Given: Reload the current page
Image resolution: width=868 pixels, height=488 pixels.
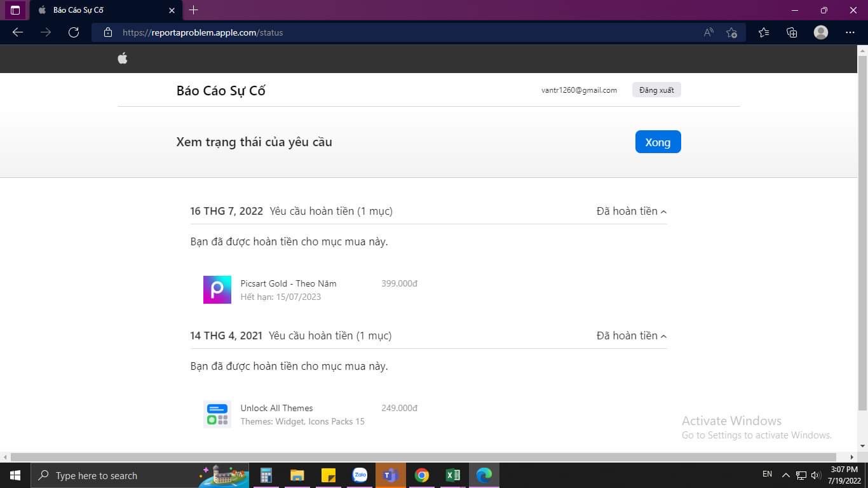Looking at the screenshot, I should 74,32.
